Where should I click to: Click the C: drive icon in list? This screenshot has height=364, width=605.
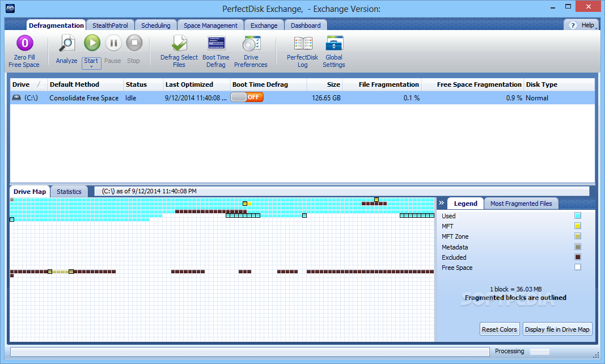pyautogui.click(x=16, y=98)
